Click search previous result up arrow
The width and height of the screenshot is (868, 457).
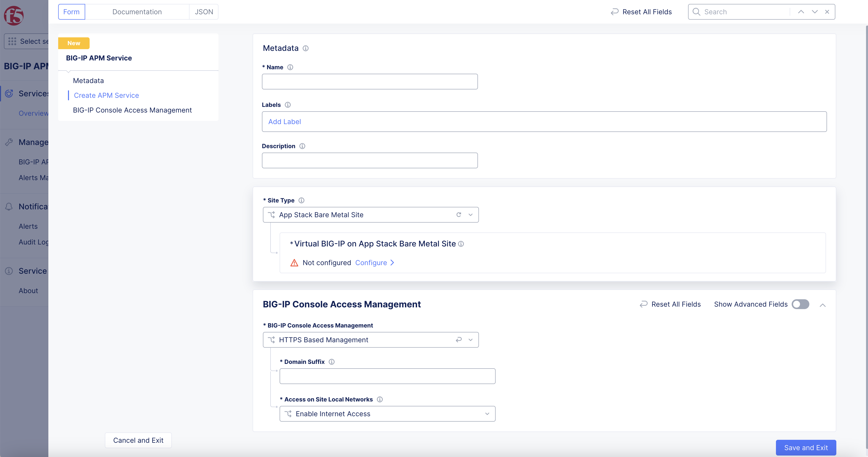801,12
